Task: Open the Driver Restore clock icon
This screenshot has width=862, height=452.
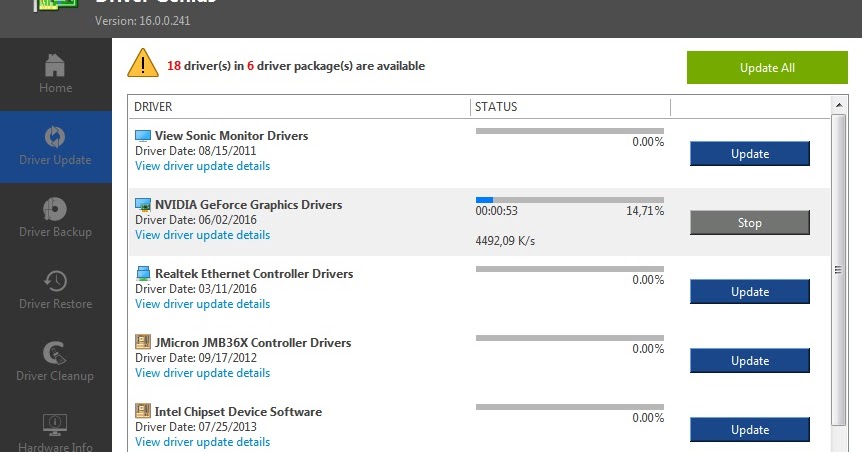Action: (55, 281)
